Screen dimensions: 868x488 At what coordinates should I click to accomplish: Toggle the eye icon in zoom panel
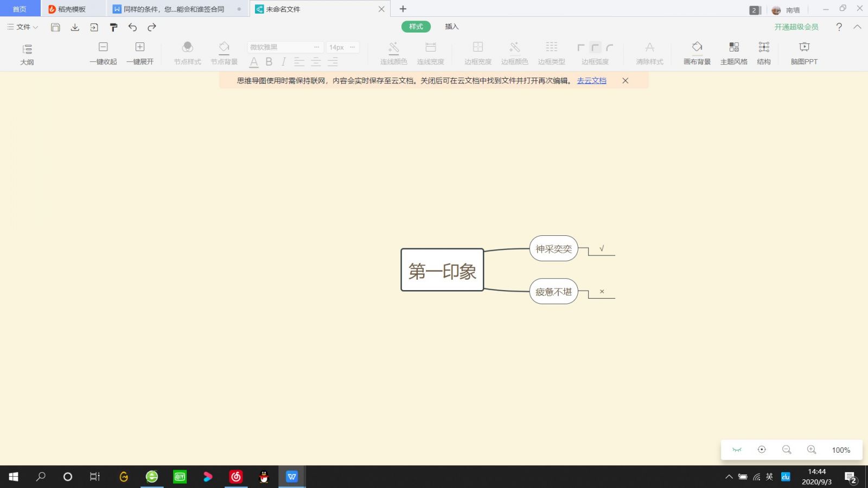coord(737,450)
